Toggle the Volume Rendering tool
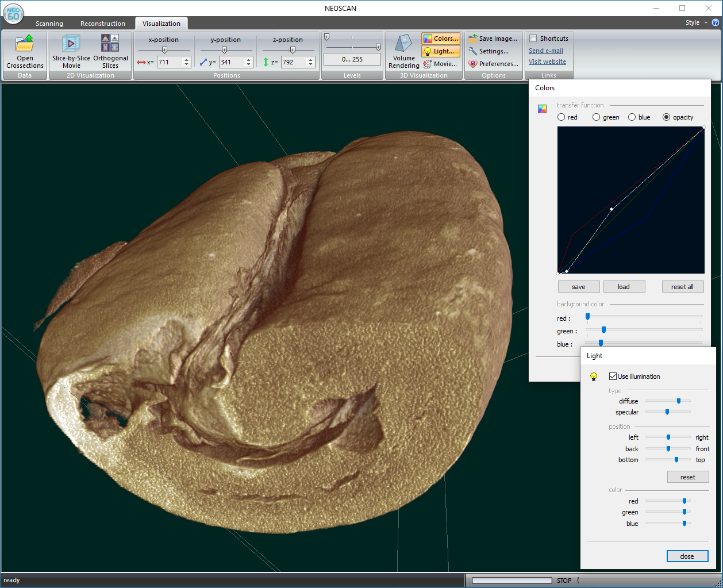Image resolution: width=723 pixels, height=588 pixels. 403,45
